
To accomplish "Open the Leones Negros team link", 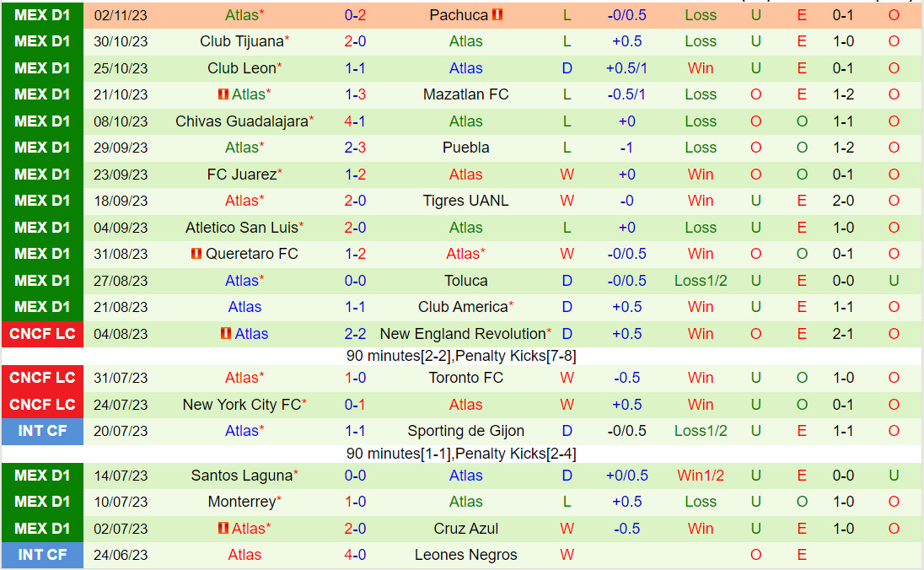I will [x=465, y=555].
